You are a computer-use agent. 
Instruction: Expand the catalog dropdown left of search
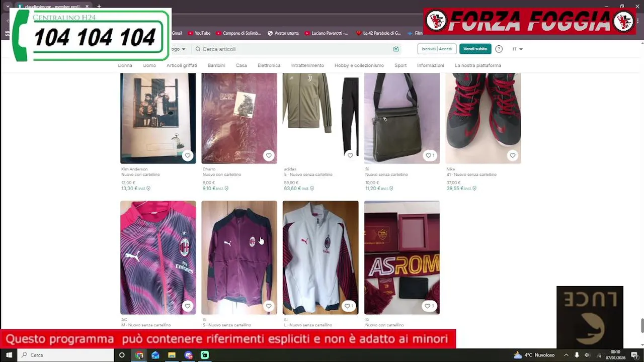tap(178, 49)
